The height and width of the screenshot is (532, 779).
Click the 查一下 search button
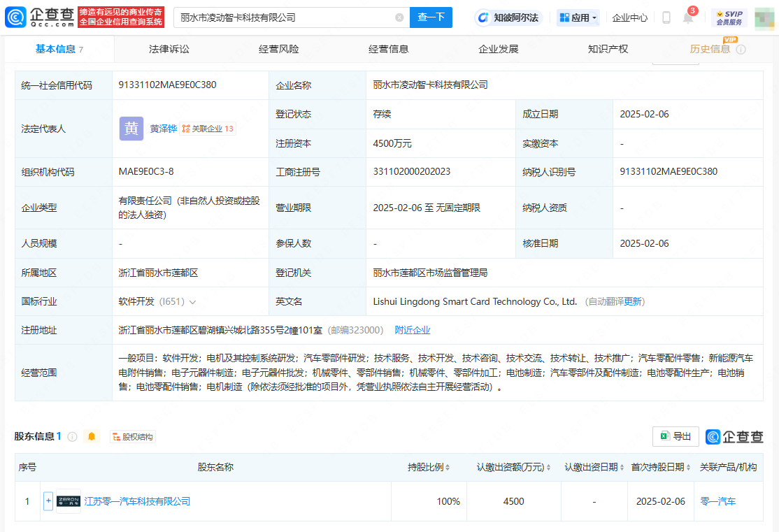click(x=431, y=18)
